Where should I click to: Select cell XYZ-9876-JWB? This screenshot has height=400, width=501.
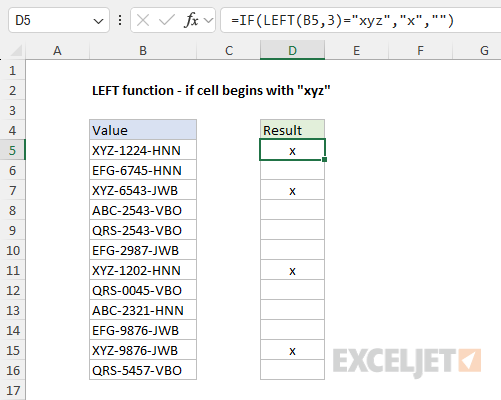(x=143, y=350)
